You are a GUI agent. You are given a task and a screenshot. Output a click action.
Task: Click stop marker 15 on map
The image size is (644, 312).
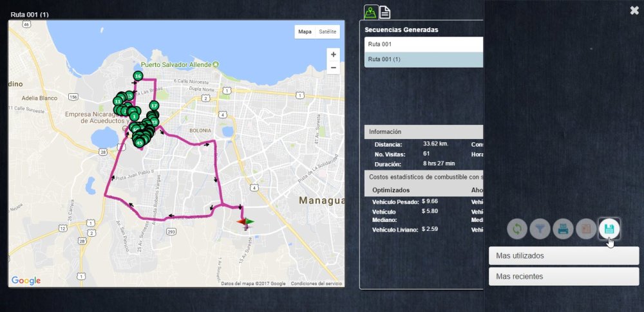[x=129, y=96]
